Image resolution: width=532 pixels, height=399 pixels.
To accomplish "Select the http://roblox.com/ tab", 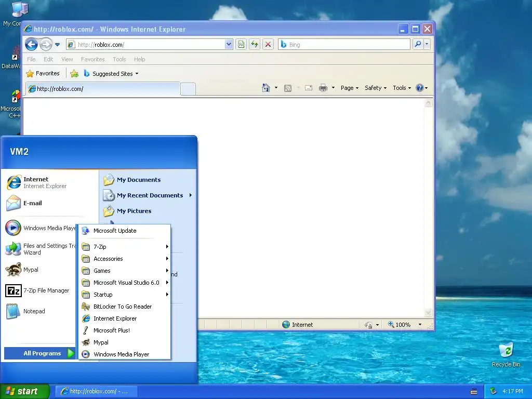I will point(103,89).
